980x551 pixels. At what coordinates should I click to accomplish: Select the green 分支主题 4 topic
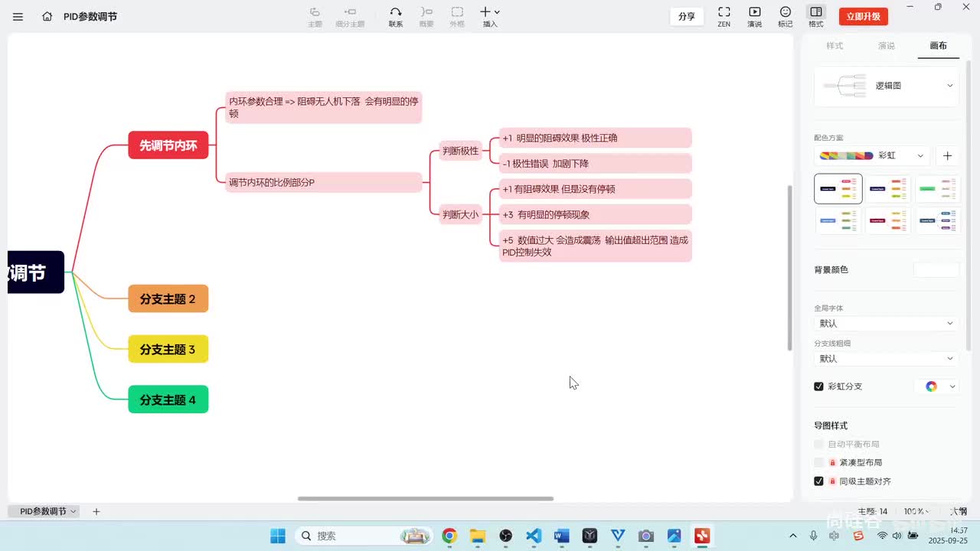pos(168,399)
